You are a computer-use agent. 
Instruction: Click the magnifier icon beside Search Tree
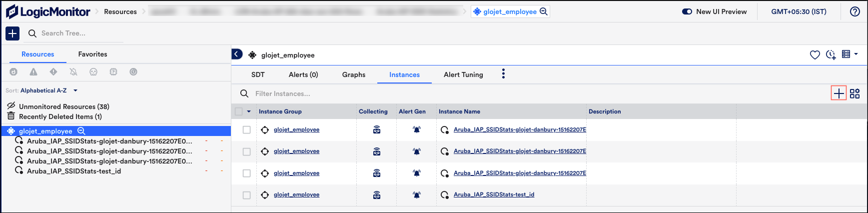click(32, 33)
